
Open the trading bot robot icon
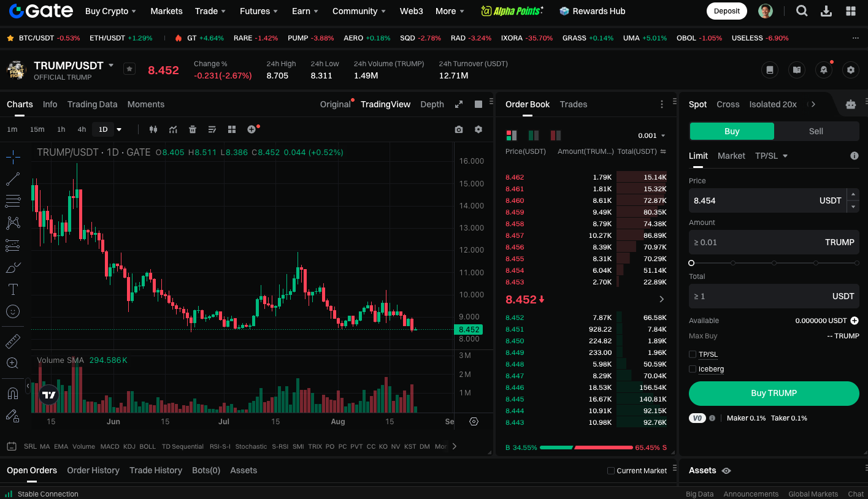850,104
